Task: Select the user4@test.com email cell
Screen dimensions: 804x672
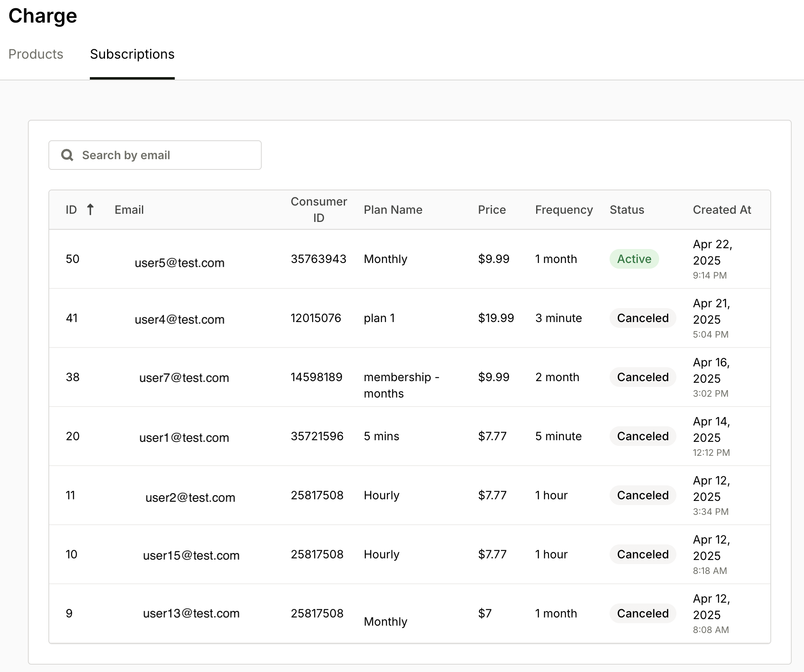Action: 180,319
